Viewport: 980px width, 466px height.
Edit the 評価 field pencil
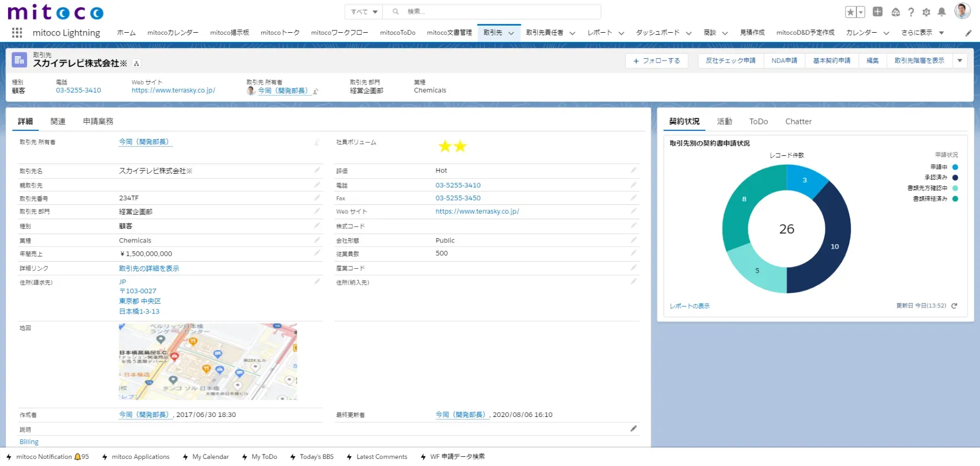coord(633,171)
